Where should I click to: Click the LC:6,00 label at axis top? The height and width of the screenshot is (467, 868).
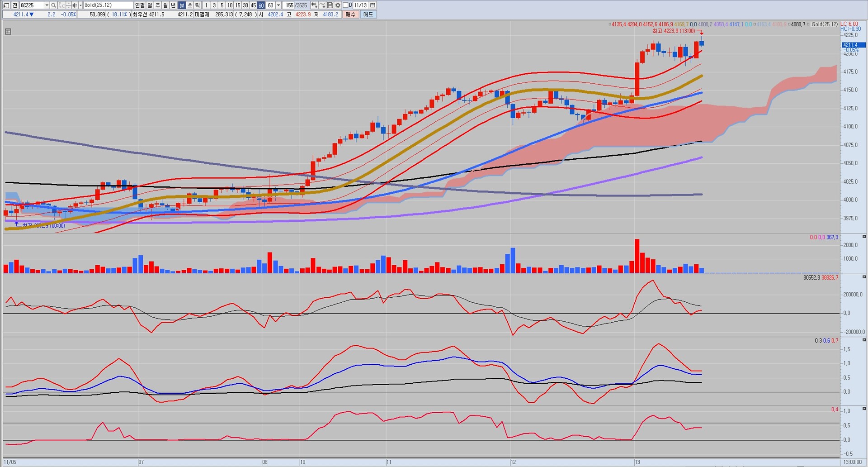pyautogui.click(x=849, y=24)
